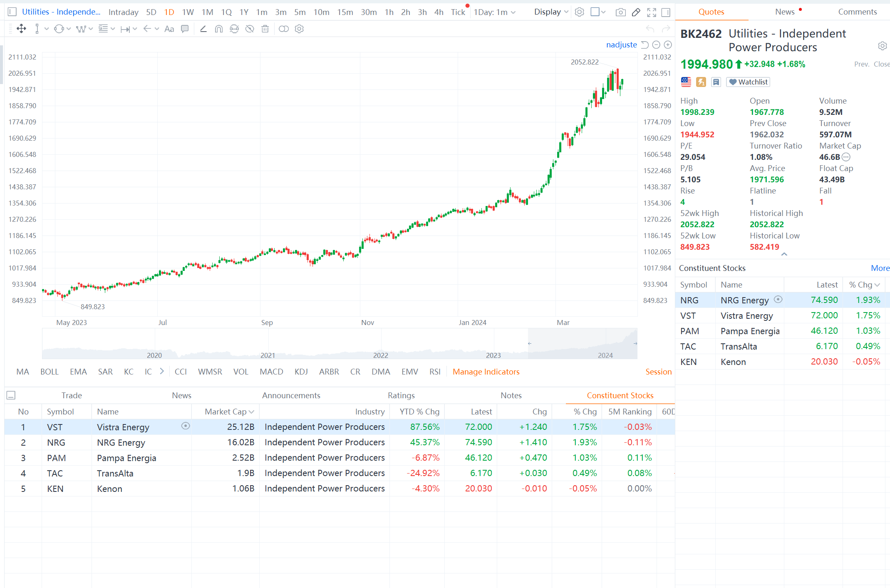Open the Ratings tab
The width and height of the screenshot is (890, 588).
pos(401,395)
